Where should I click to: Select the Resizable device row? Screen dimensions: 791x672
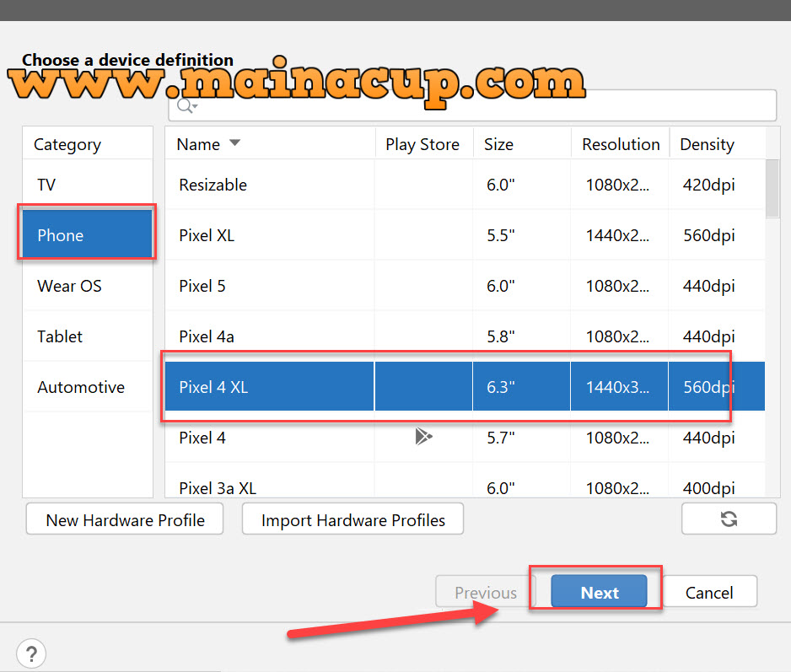[x=465, y=185]
